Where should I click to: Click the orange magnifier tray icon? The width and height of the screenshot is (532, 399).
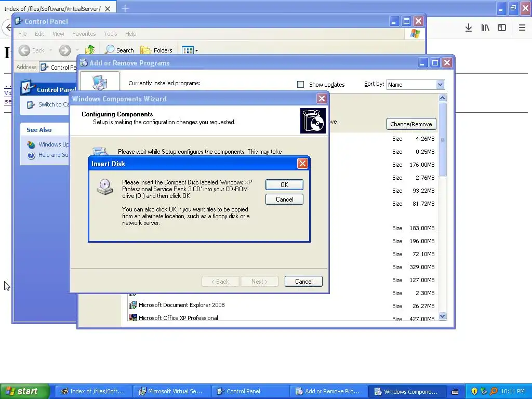tap(494, 391)
